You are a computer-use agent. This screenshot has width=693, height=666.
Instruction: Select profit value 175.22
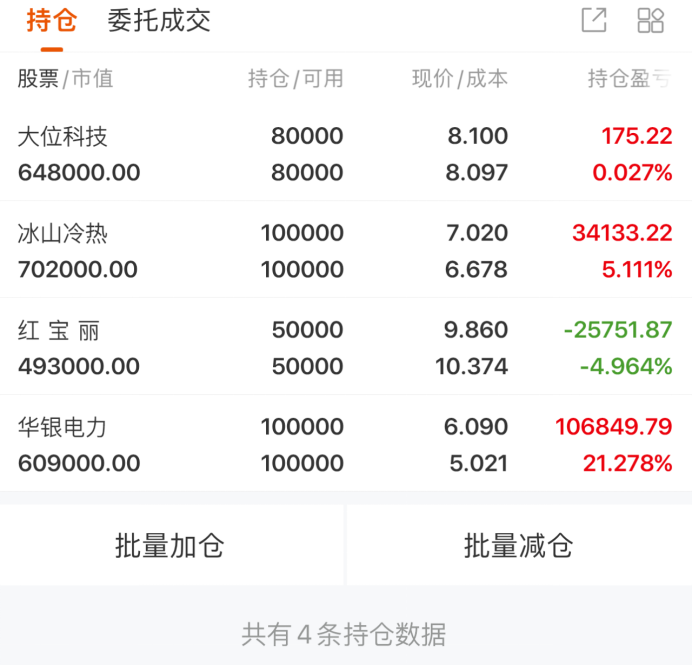click(637, 136)
